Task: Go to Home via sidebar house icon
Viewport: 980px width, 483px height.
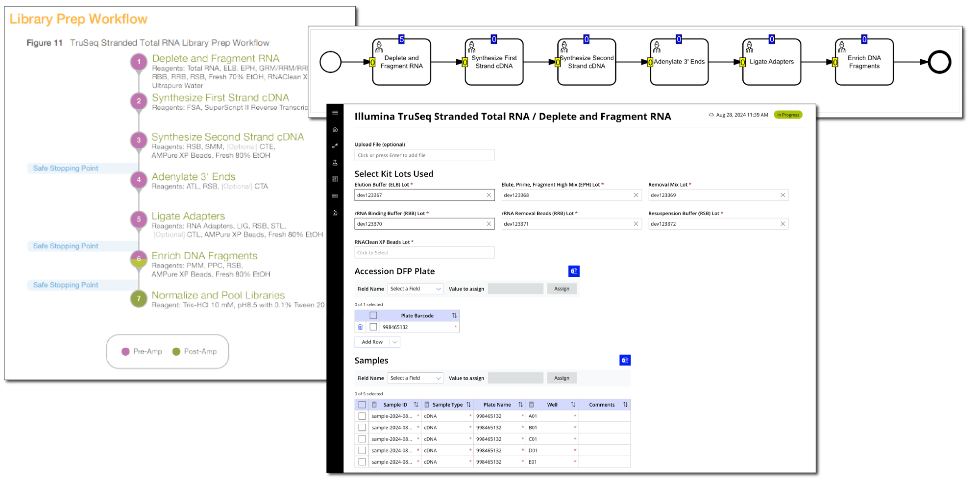Action: point(335,129)
